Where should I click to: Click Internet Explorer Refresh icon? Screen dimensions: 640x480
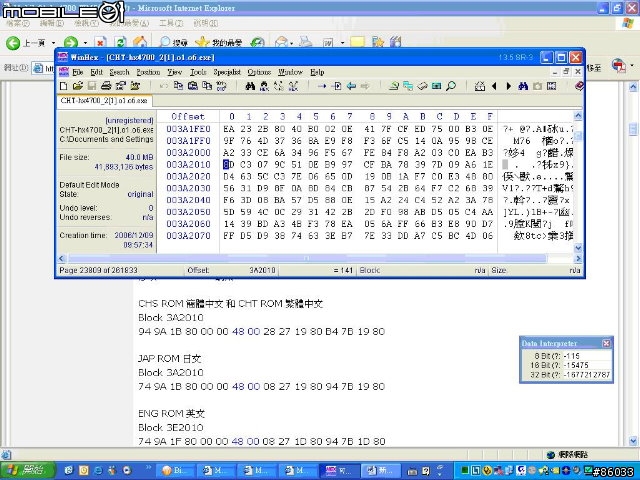[x=120, y=42]
